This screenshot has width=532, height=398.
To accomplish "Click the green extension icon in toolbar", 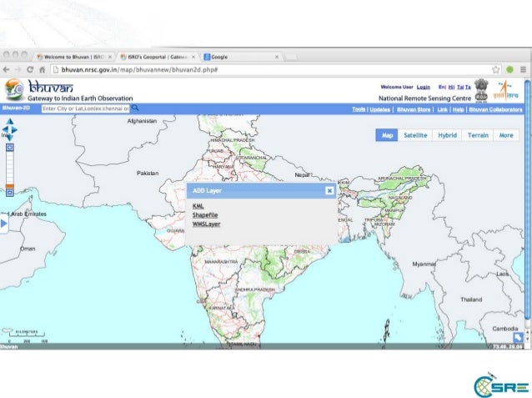I will pos(509,69).
